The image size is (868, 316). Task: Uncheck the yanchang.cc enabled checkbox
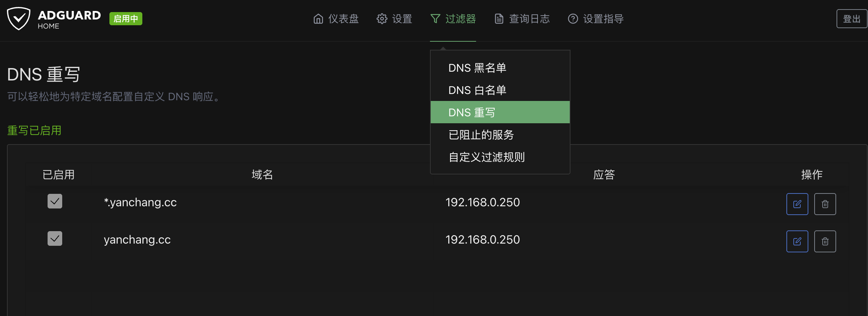point(55,238)
